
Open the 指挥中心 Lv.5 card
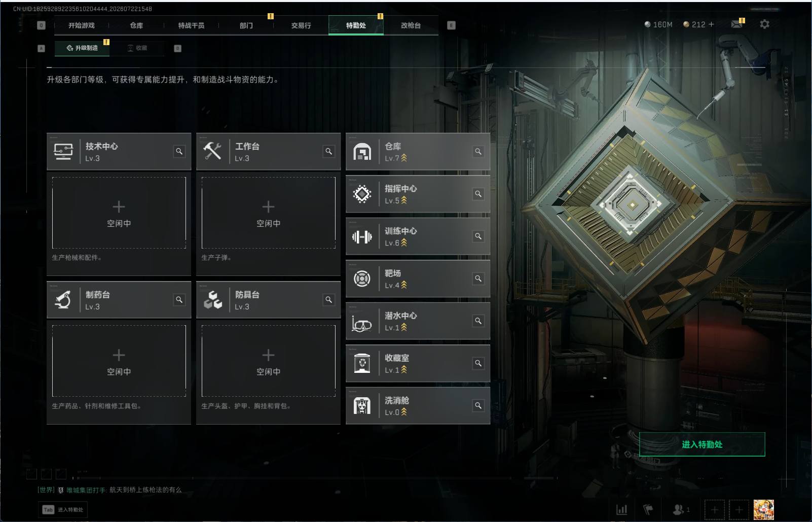click(x=418, y=194)
